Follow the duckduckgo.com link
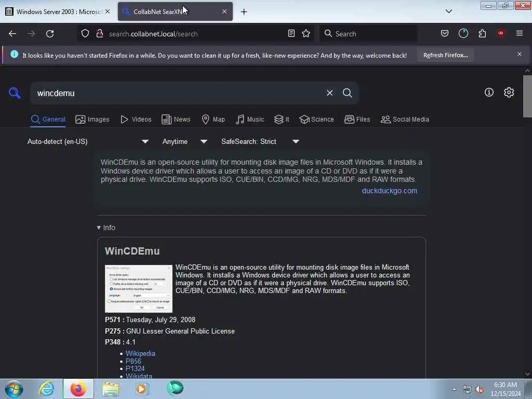The width and height of the screenshot is (532, 399). (x=390, y=191)
